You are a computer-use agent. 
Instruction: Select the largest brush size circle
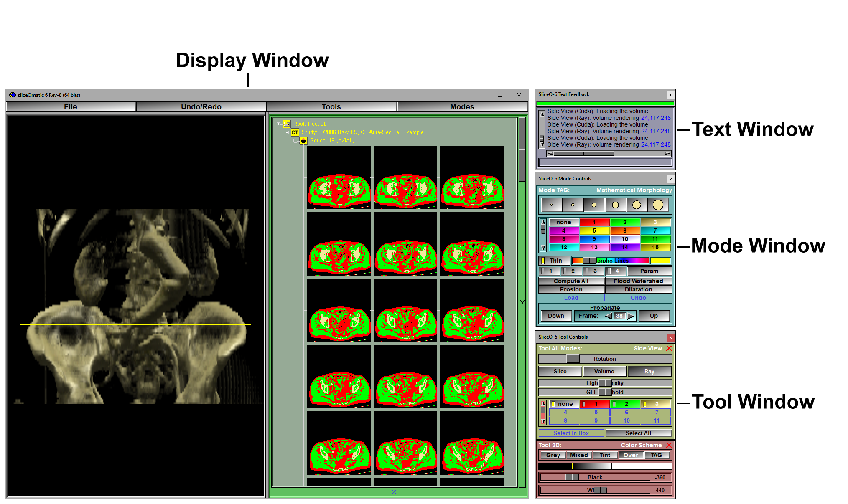pyautogui.click(x=658, y=205)
